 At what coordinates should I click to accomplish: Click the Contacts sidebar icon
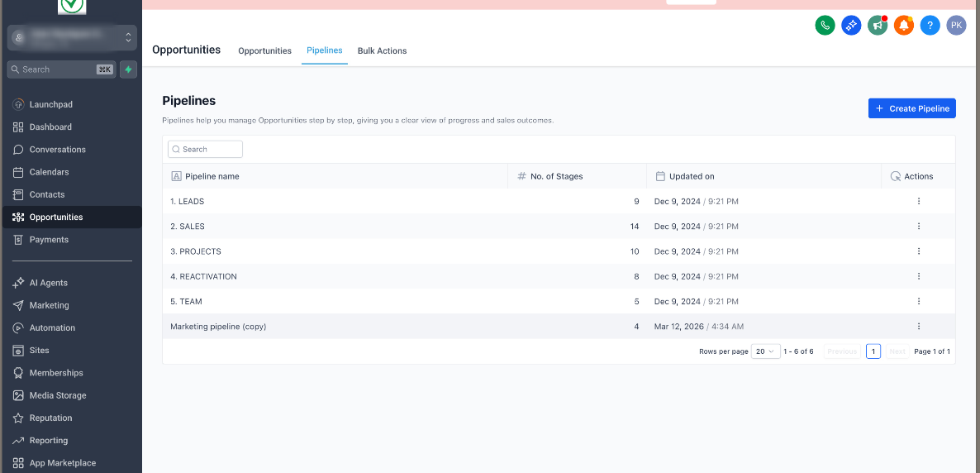pyautogui.click(x=18, y=194)
